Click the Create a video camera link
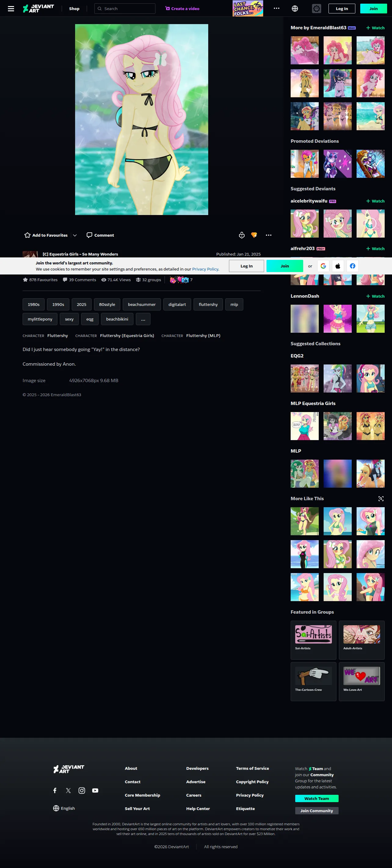 tap(182, 9)
